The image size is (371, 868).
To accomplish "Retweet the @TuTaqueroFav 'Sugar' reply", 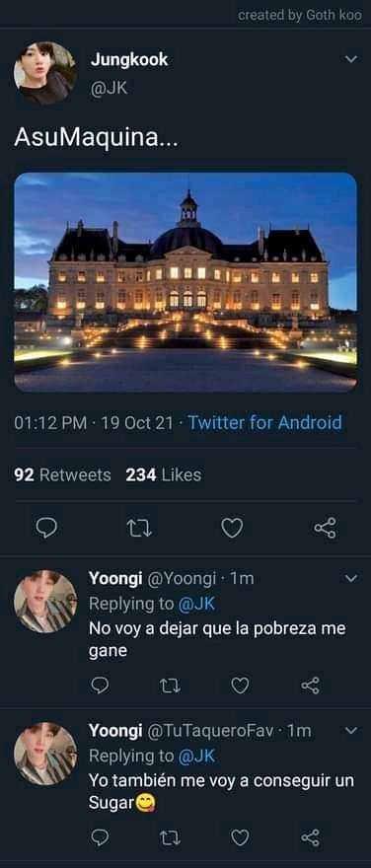I will (x=170, y=837).
